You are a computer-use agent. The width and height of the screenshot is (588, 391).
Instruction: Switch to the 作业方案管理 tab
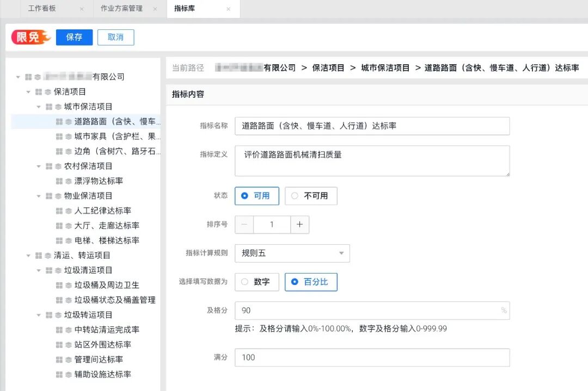121,9
